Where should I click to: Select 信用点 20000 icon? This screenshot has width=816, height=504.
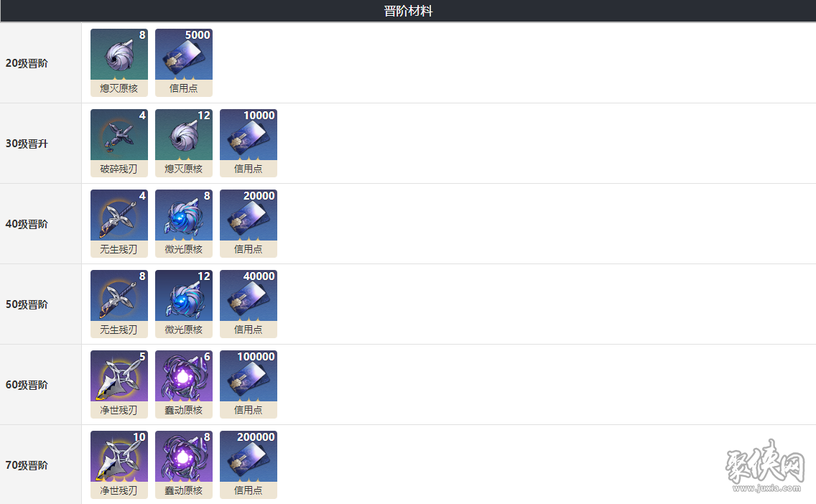(249, 224)
